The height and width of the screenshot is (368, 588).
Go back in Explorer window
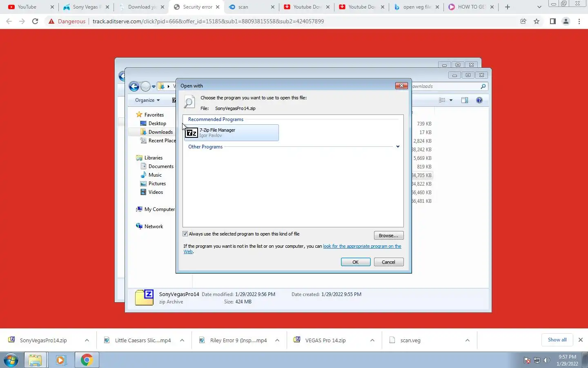pyautogui.click(x=134, y=86)
